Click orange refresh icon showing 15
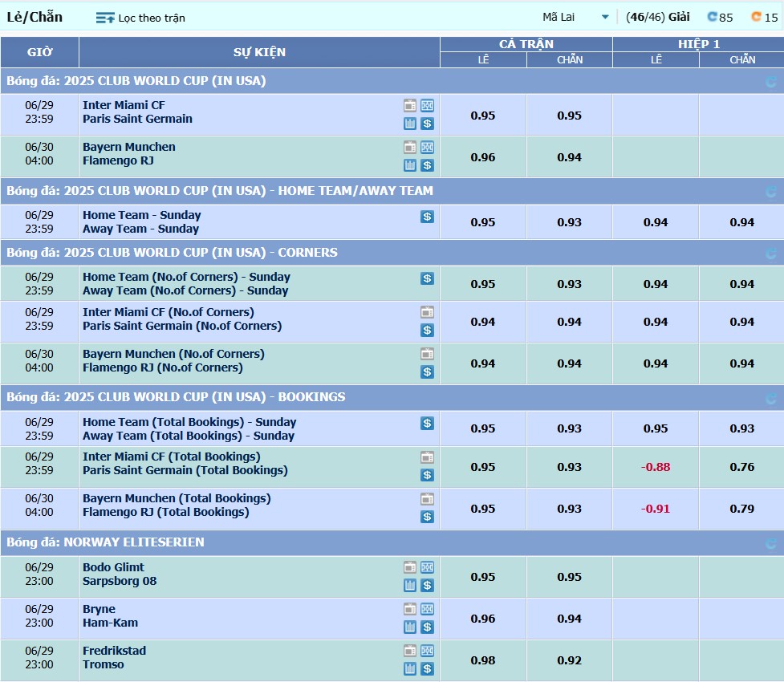Viewport: 784px width, 682px height. coord(756,17)
